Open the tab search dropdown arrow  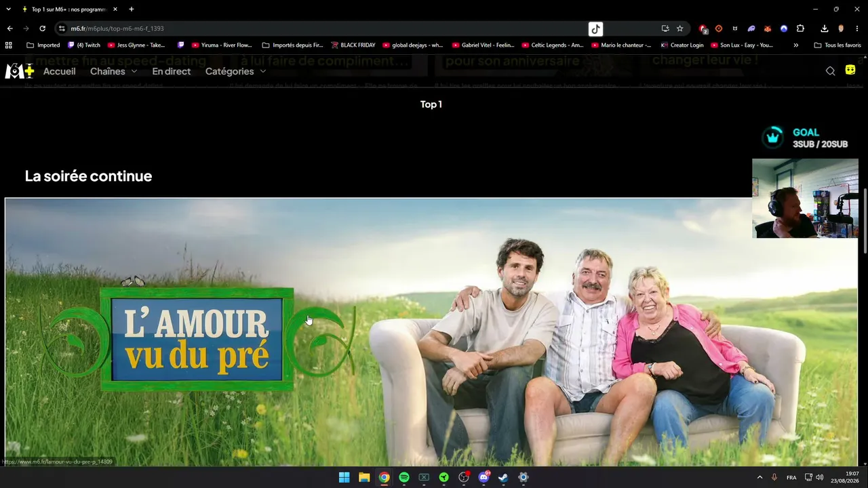[x=8, y=9]
